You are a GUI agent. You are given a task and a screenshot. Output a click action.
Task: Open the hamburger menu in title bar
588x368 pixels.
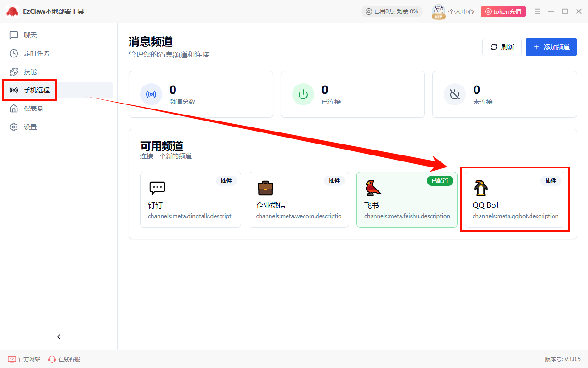pyautogui.click(x=537, y=11)
